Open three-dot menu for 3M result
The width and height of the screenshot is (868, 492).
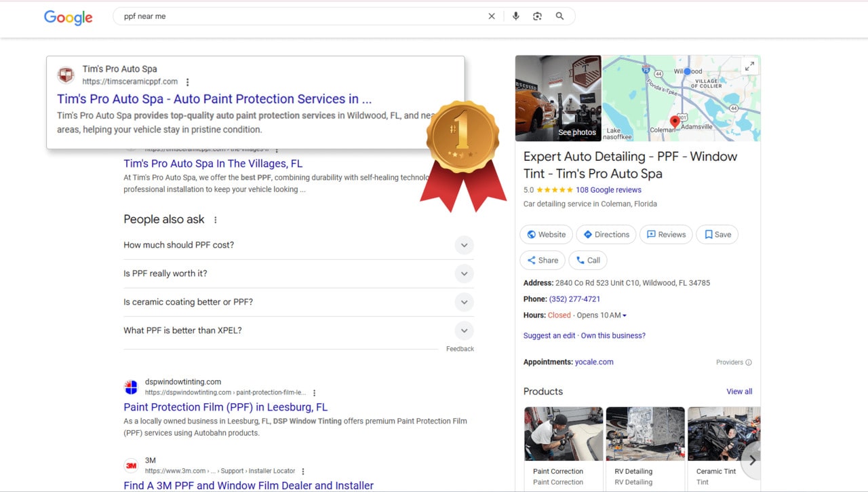coord(303,471)
